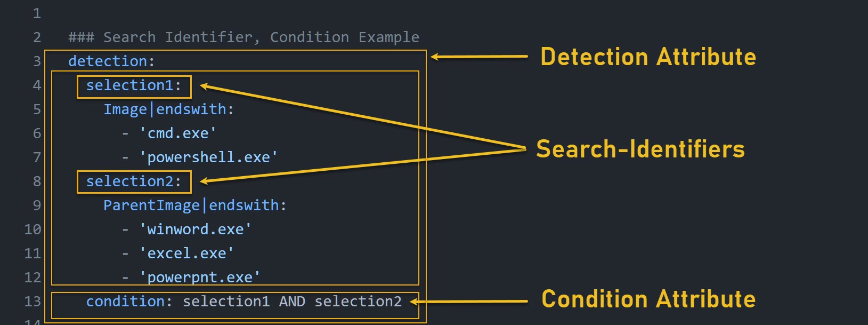Click the condition: key on line 13
Image resolution: width=868 pixels, height=325 pixels.
129,302
